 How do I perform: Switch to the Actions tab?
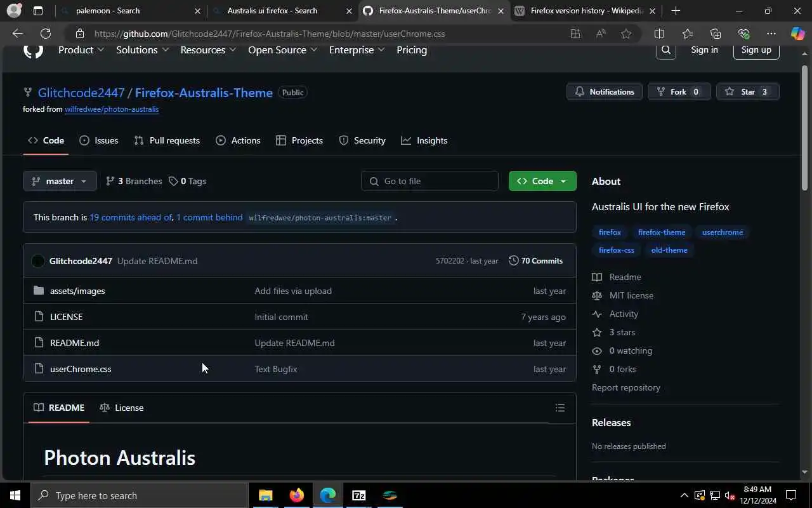(x=238, y=140)
